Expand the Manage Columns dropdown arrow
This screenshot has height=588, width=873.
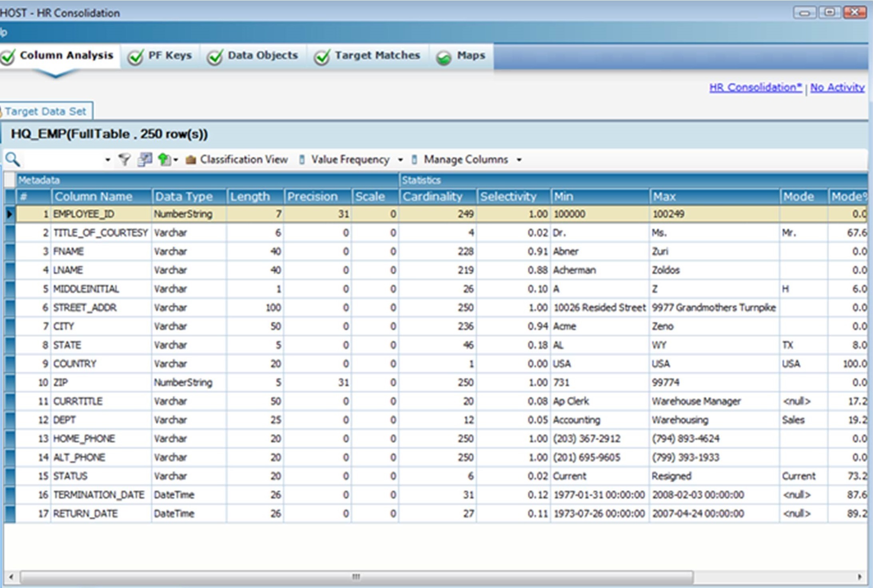(519, 160)
